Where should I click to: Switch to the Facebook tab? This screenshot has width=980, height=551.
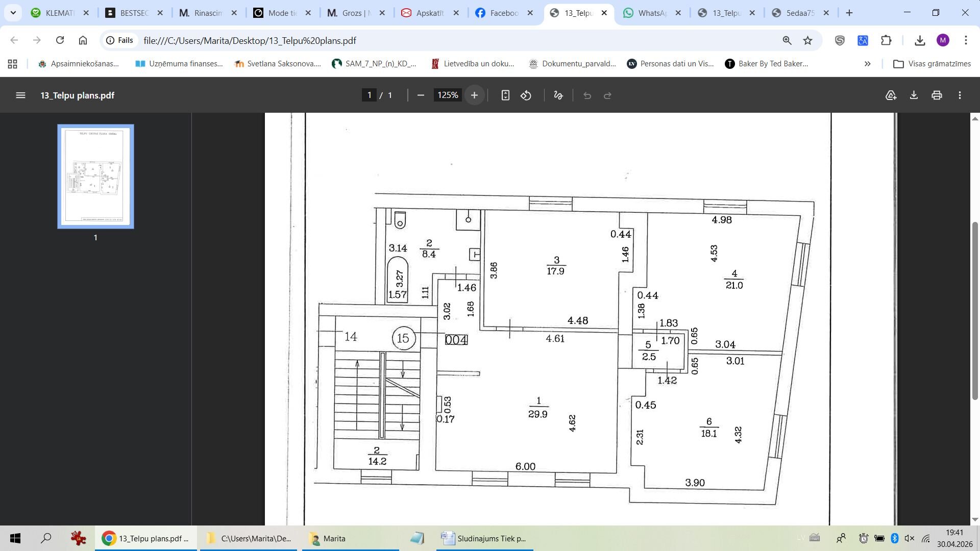503,13
